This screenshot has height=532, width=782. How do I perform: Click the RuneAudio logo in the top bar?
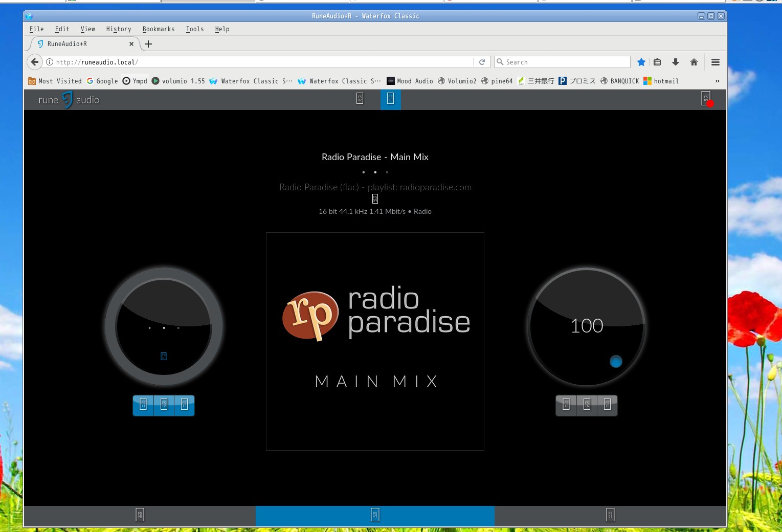click(x=69, y=100)
